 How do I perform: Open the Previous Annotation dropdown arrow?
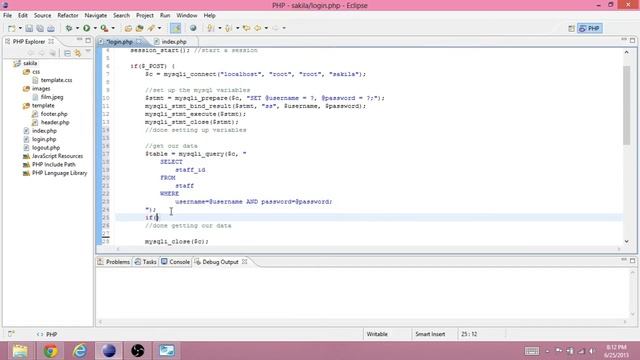click(x=237, y=28)
